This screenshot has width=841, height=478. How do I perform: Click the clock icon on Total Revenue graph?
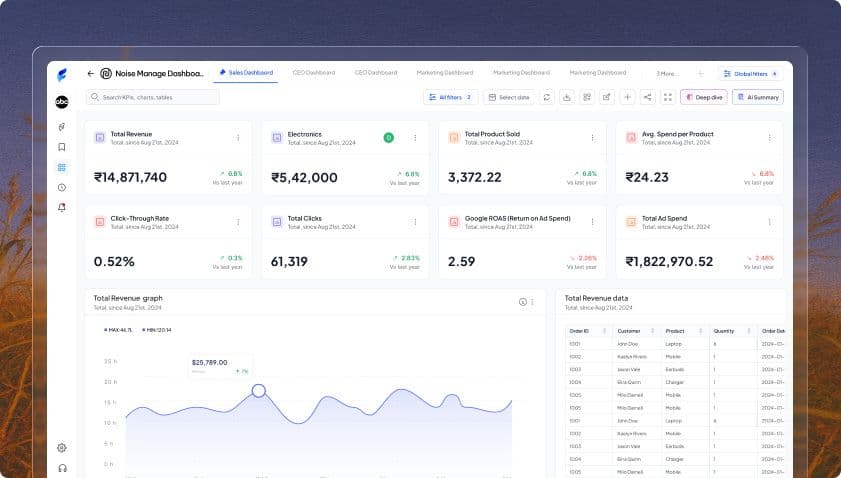523,302
